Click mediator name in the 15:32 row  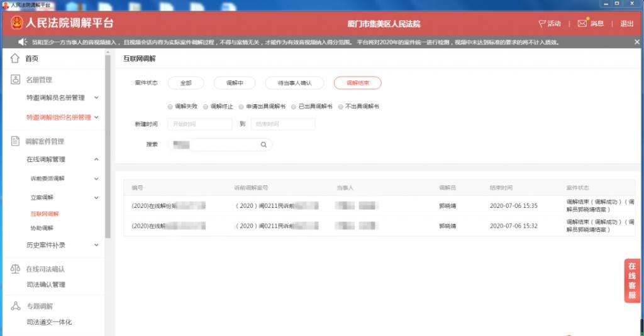click(x=447, y=226)
